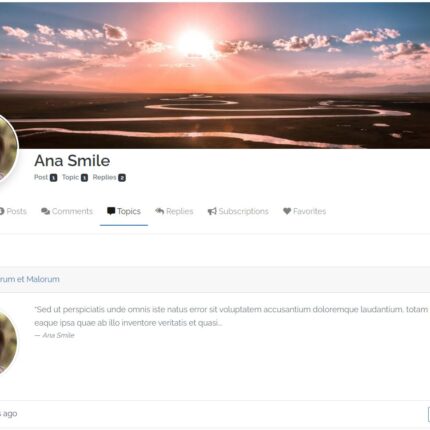Click the author avatar beside the topic excerpt

tap(7, 342)
